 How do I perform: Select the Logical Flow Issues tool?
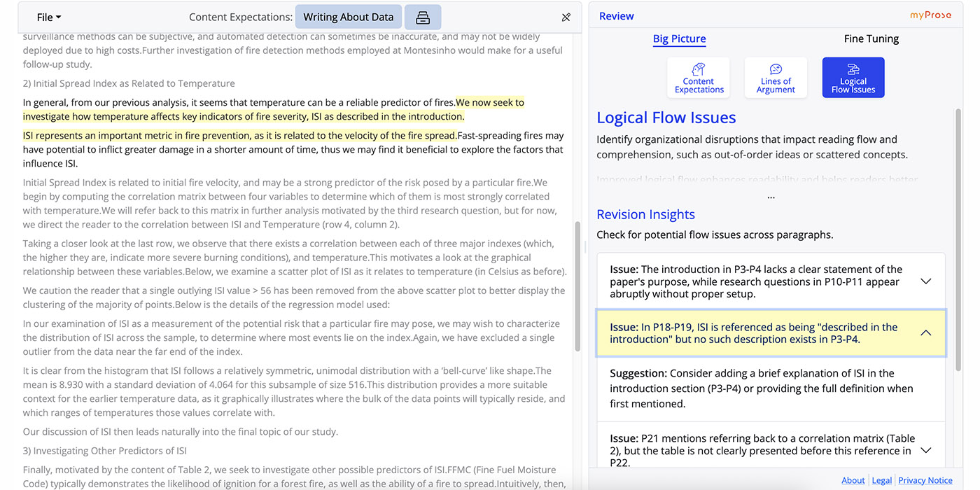coord(853,77)
